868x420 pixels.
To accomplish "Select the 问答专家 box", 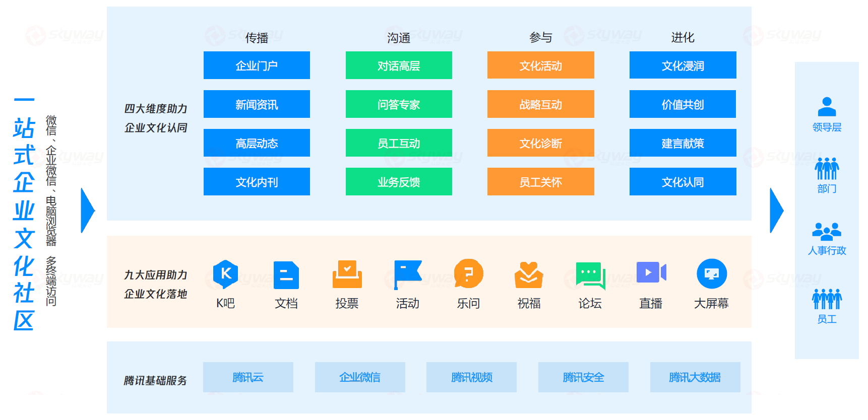I will pos(399,104).
